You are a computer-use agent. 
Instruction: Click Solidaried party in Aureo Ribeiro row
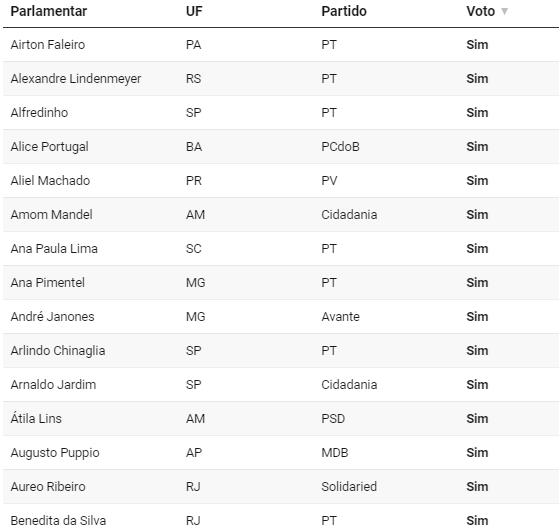[x=349, y=487]
